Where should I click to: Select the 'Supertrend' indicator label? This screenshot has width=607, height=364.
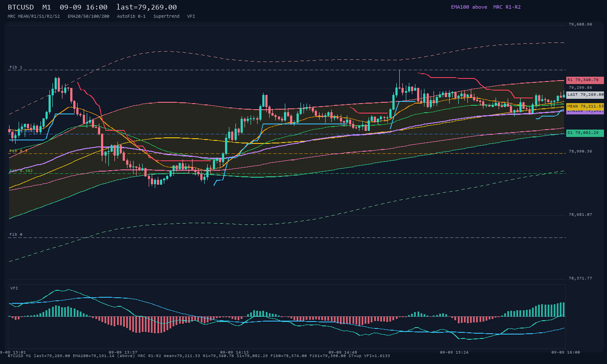tap(166, 16)
